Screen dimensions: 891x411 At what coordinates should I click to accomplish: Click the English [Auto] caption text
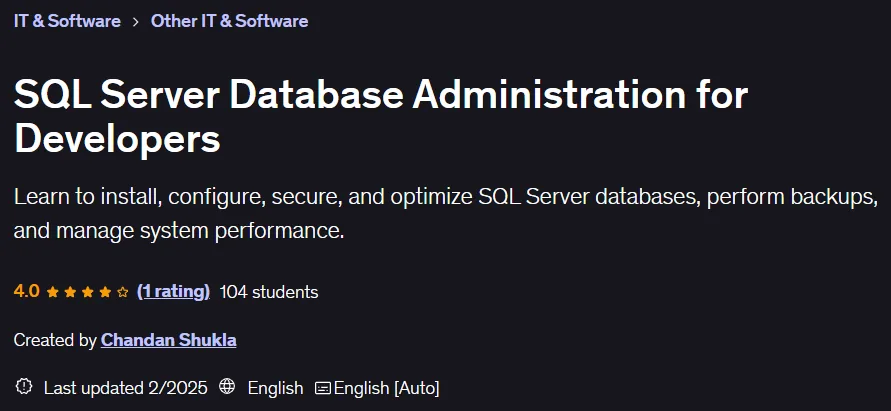386,388
